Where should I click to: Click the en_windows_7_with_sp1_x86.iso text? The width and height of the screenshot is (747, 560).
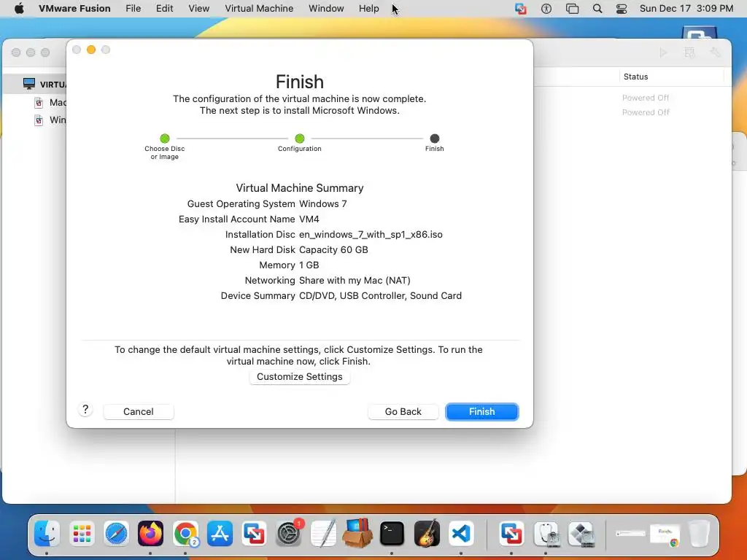coord(371,234)
